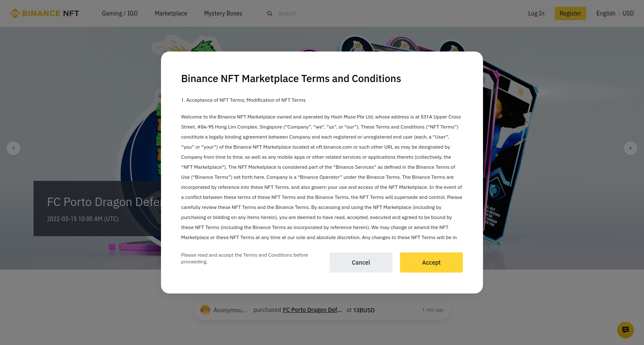This screenshot has width=644, height=345.
Task: Open the USD currency selector
Action: pos(628,13)
